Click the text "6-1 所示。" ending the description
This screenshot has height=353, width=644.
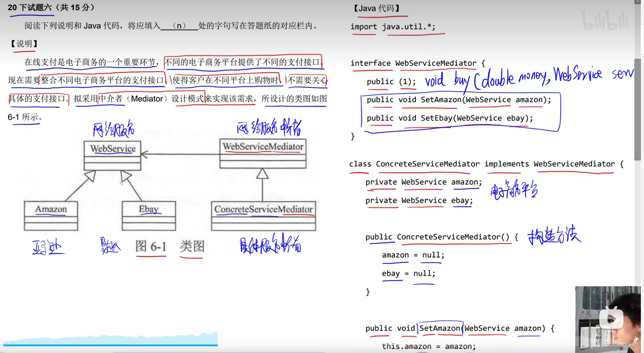(x=25, y=117)
